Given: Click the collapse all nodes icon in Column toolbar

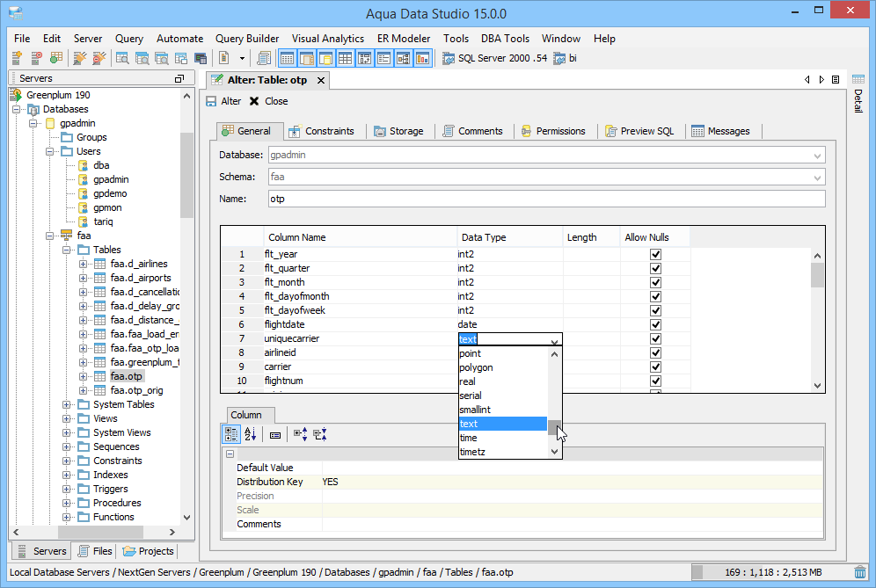Looking at the screenshot, I should pos(320,434).
